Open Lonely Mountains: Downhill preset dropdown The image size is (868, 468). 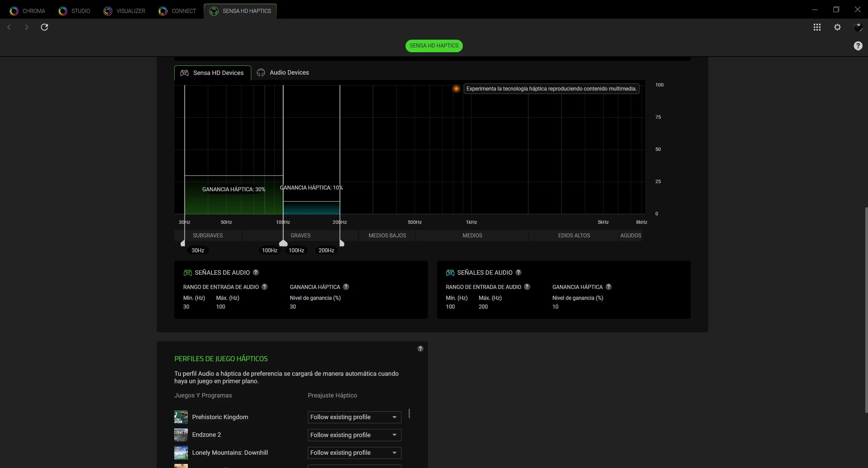(354, 453)
